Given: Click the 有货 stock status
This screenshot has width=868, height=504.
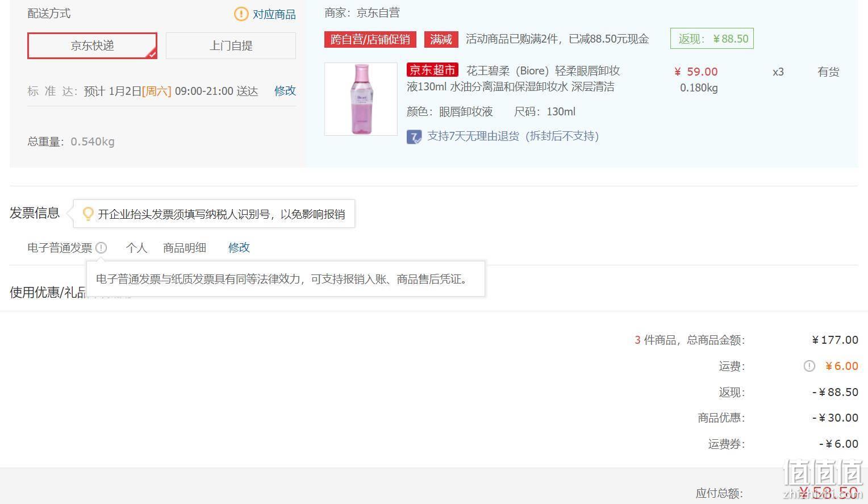Looking at the screenshot, I should pos(828,72).
